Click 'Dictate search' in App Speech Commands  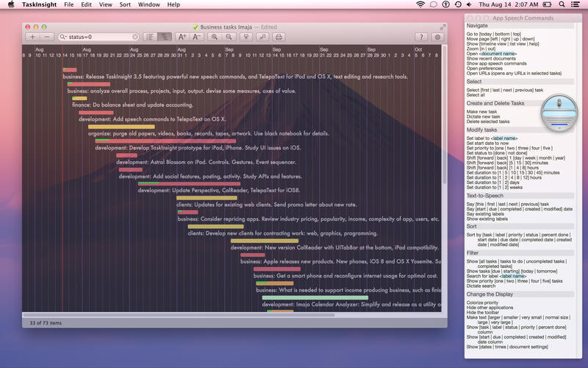[481, 286]
